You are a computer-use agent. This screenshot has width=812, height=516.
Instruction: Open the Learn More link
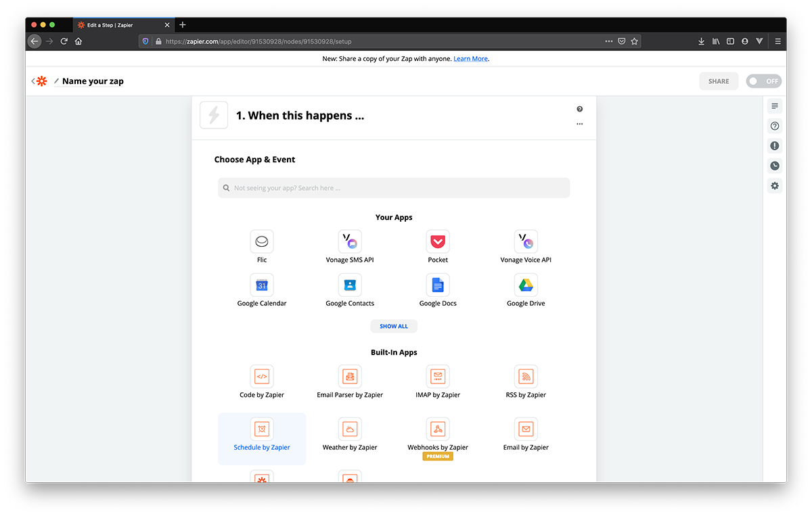click(470, 59)
